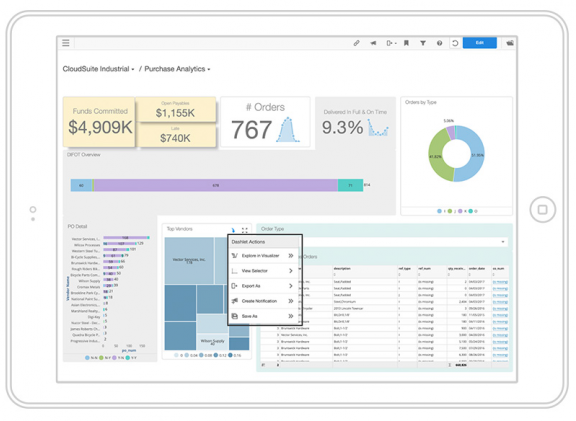Image resolution: width=576 pixels, height=421 pixels.
Task: Click the refresh dashboard icon
Action: (x=455, y=43)
